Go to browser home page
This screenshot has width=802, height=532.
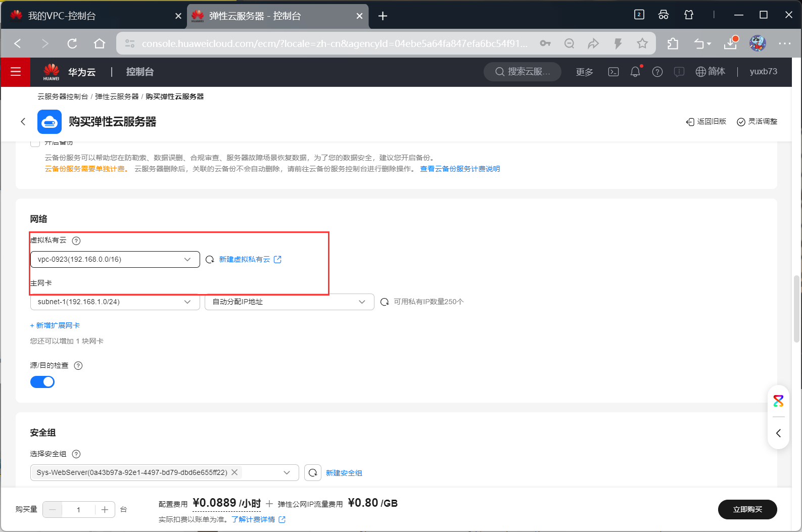[100, 43]
